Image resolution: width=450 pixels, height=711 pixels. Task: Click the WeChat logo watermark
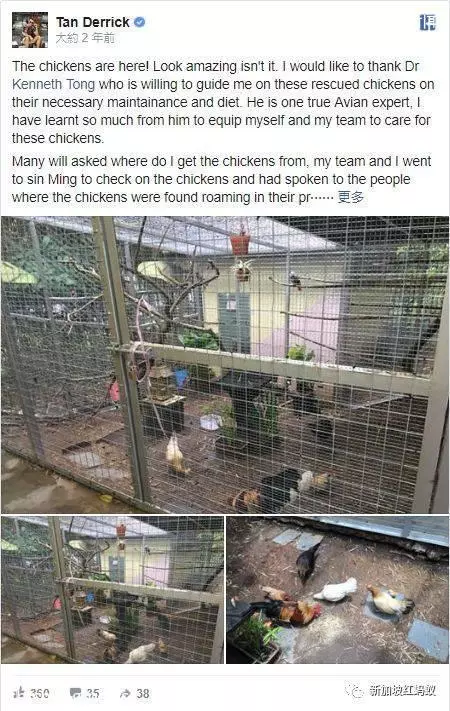tap(354, 691)
